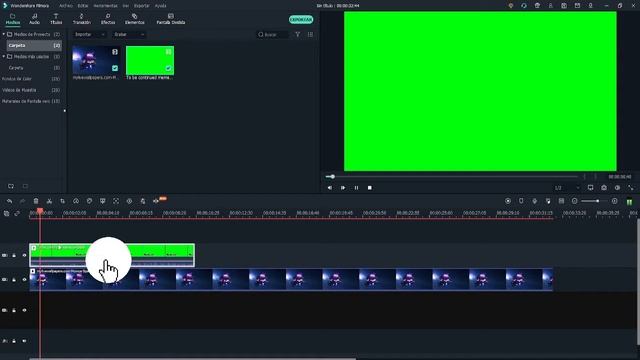Open the Speed gauge icon
Viewport: 640px width, 360px height.
[76, 201]
